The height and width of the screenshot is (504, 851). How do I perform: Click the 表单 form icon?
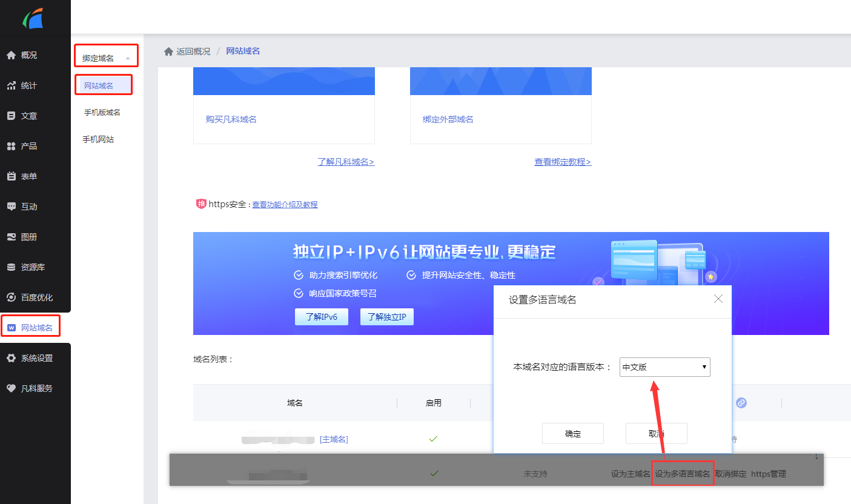point(11,176)
